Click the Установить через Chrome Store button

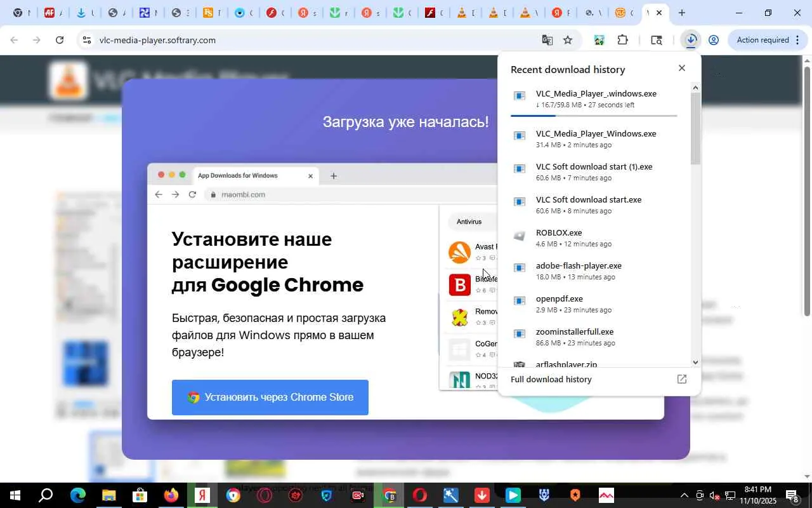click(270, 398)
